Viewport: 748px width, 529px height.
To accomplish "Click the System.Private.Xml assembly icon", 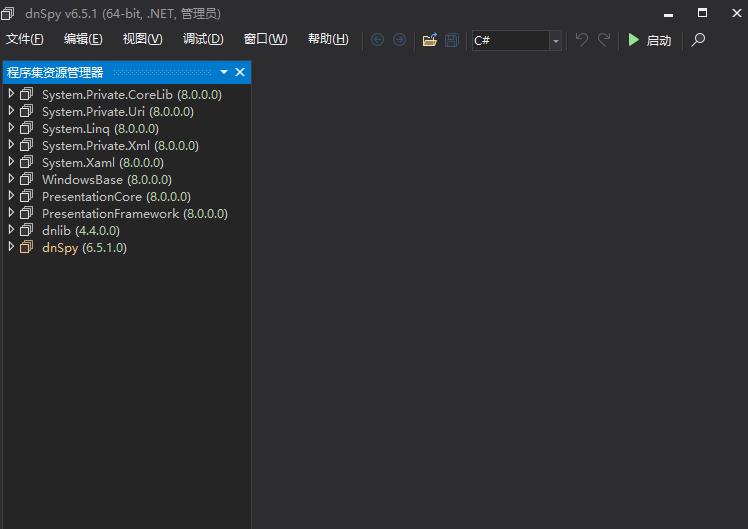I will pos(27,145).
